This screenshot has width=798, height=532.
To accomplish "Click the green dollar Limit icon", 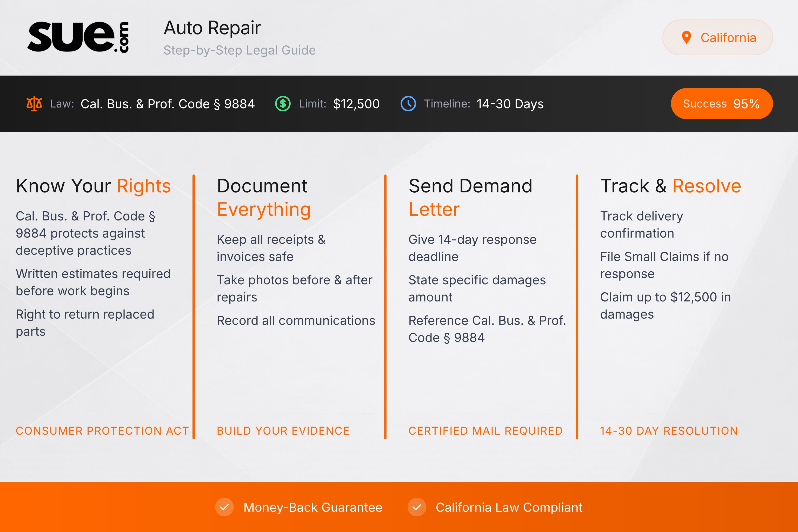I will click(x=283, y=104).
